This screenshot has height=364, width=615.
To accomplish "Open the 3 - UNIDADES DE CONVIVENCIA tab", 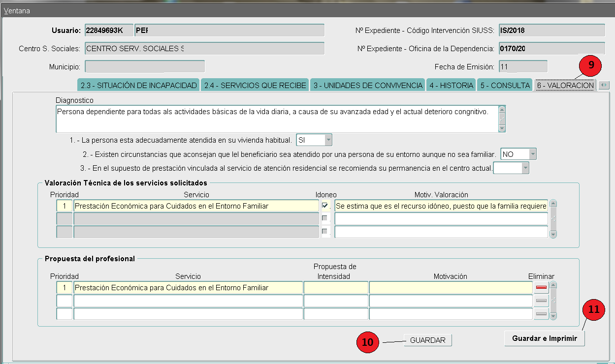I will (x=367, y=85).
